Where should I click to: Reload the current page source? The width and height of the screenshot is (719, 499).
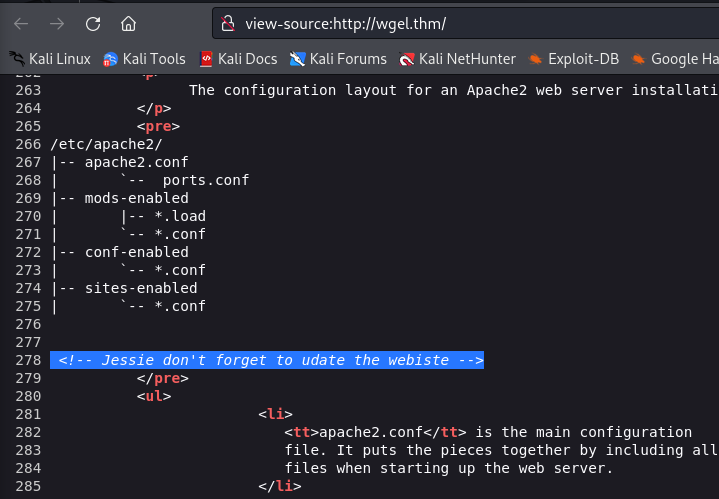click(x=92, y=22)
